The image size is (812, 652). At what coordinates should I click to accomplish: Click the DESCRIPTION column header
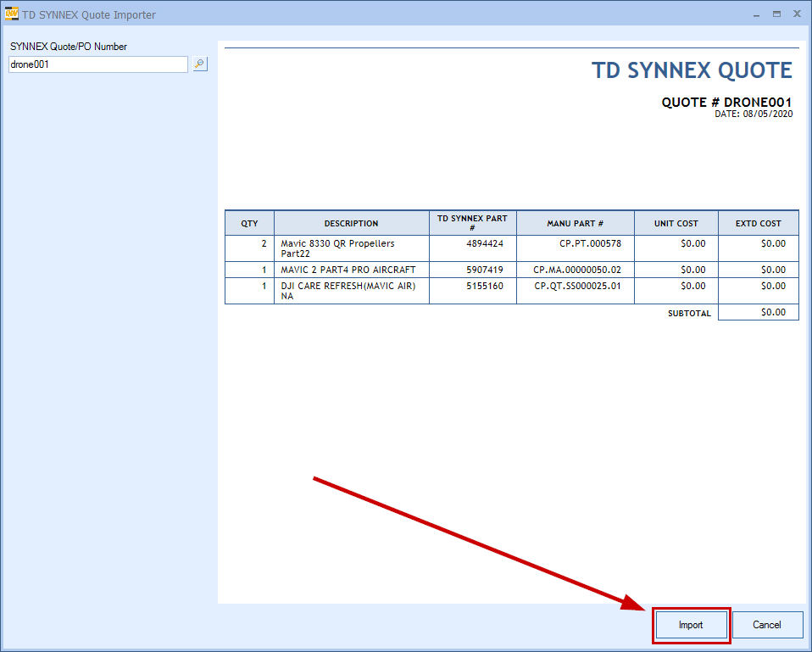(352, 223)
